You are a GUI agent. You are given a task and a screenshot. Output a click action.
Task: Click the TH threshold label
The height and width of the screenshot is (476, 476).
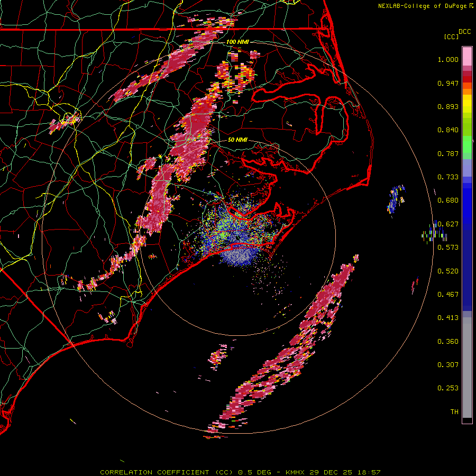(x=454, y=412)
